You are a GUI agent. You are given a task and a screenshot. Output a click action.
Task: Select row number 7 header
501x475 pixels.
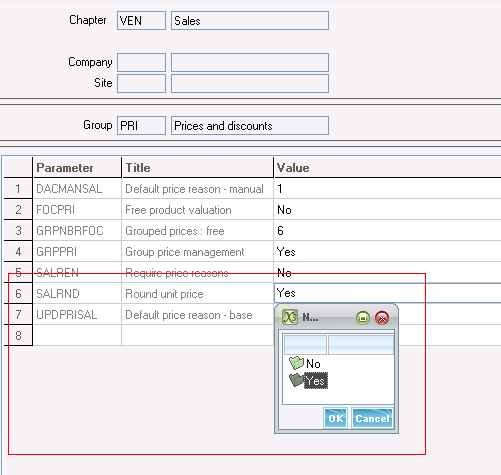click(x=18, y=314)
